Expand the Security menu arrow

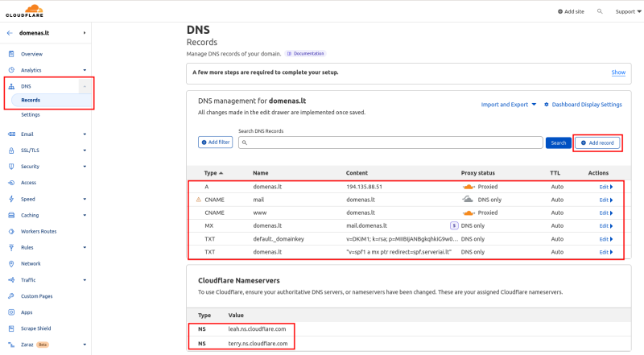(85, 167)
